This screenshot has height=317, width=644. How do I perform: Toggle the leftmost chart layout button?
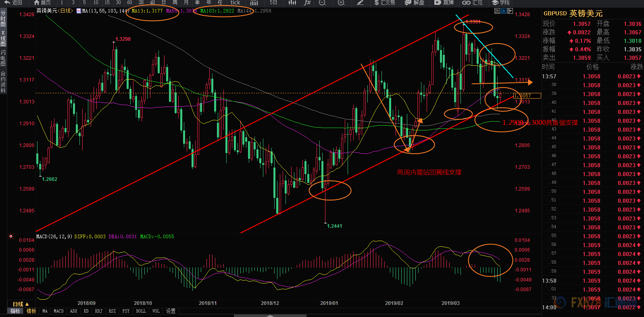(497, 11)
